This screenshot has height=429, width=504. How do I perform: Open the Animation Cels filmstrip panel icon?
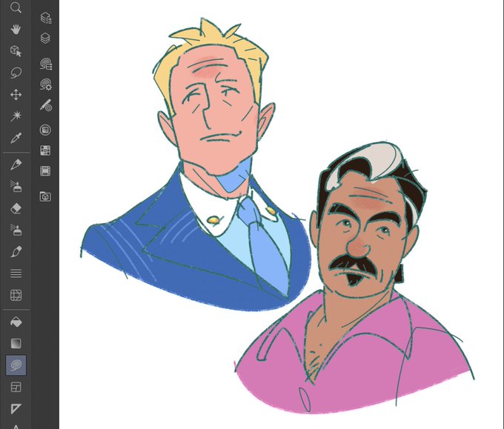[x=45, y=171]
